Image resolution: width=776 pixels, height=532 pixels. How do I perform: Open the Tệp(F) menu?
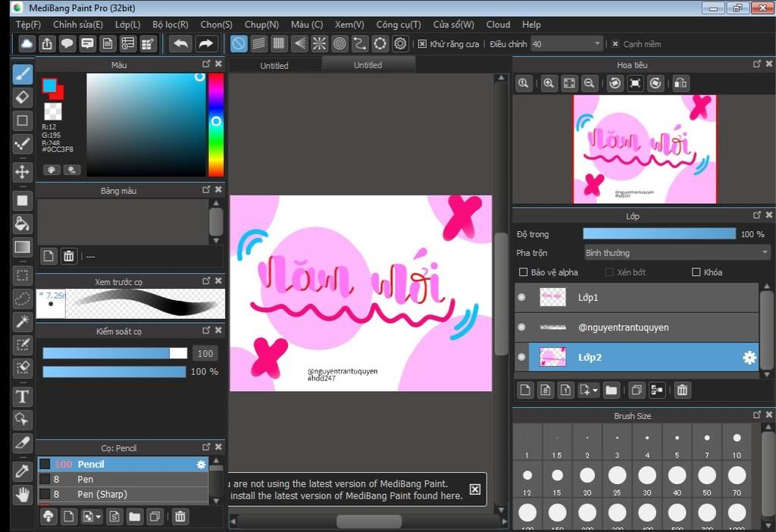click(28, 24)
